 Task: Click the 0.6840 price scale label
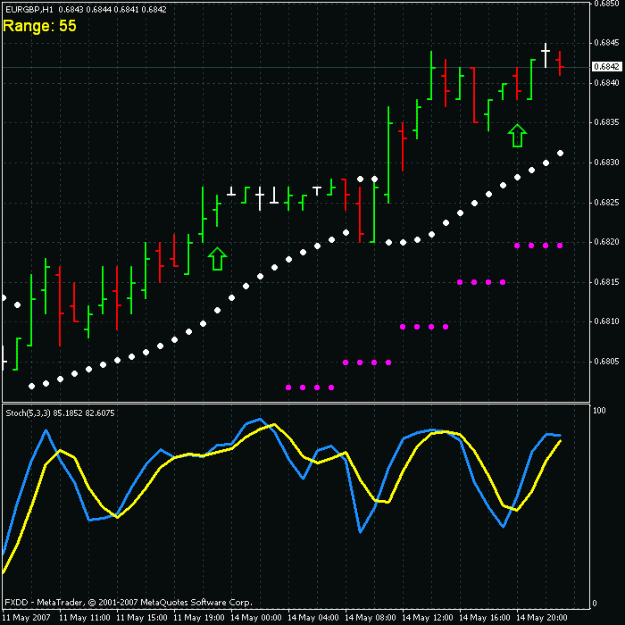[606, 83]
